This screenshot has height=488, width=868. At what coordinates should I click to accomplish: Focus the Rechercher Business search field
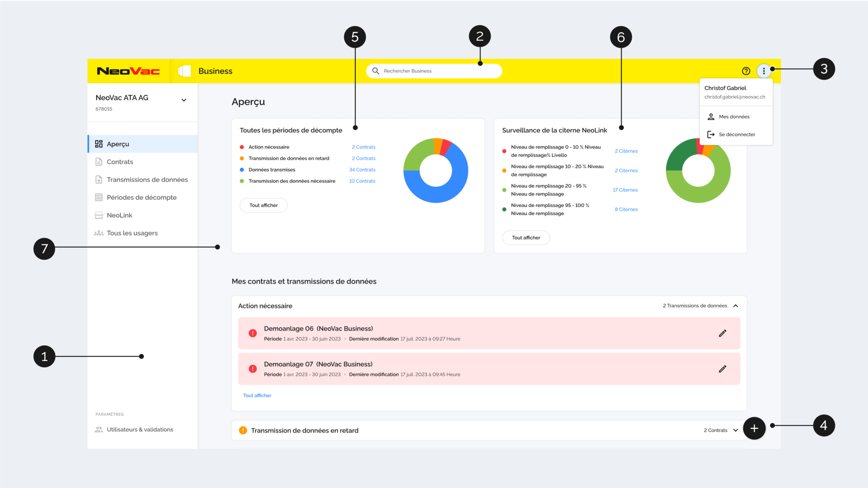(434, 71)
